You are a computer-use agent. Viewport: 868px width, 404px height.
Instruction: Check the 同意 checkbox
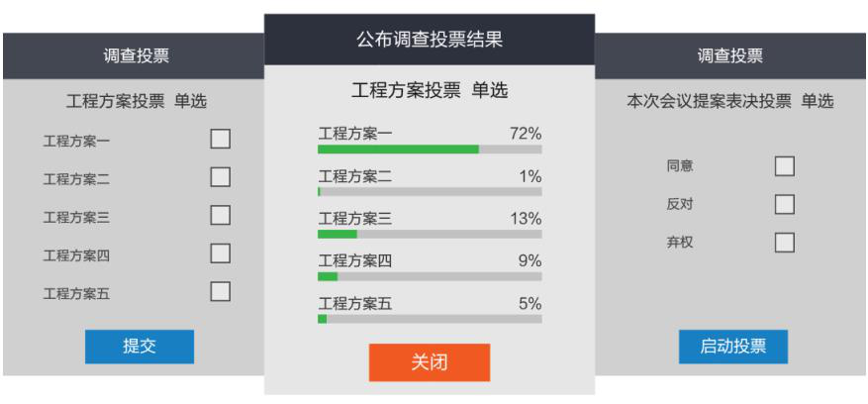[x=785, y=166]
